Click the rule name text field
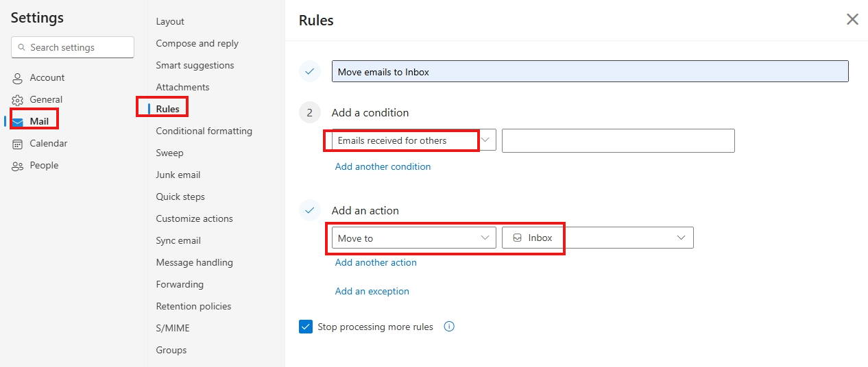This screenshot has height=367, width=868. (x=590, y=71)
